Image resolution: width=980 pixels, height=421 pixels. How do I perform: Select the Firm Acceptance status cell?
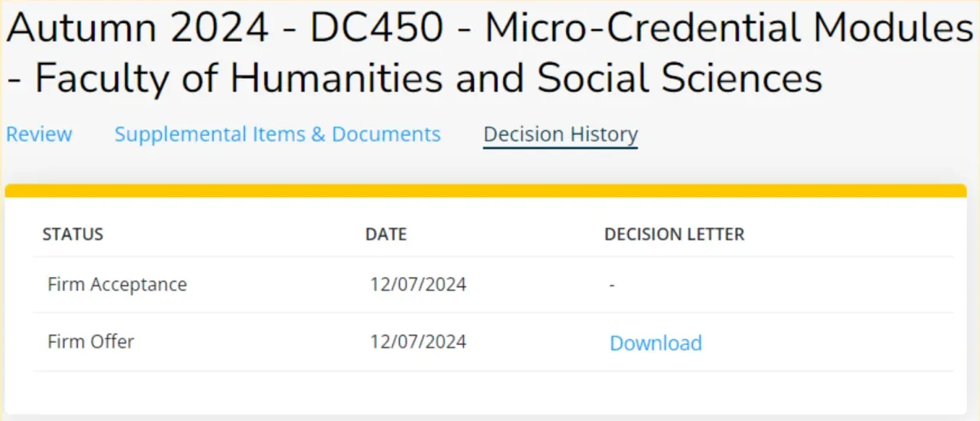click(x=118, y=284)
